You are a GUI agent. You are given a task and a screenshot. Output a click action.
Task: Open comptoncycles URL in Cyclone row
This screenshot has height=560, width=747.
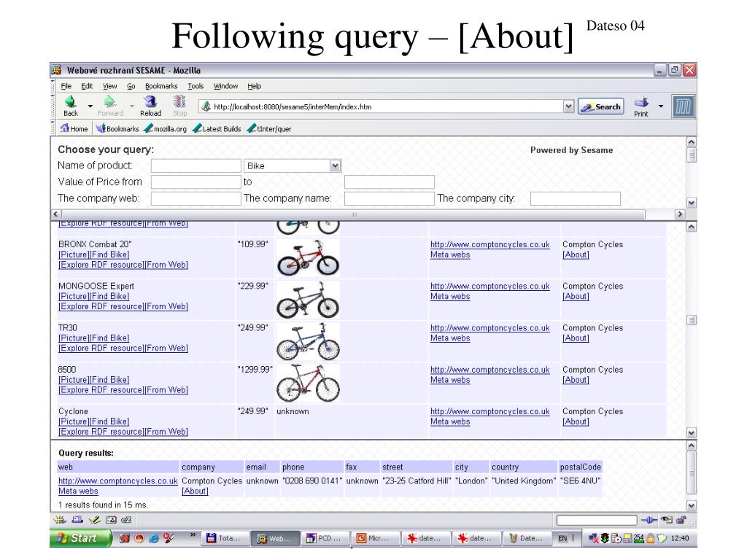coord(489,411)
